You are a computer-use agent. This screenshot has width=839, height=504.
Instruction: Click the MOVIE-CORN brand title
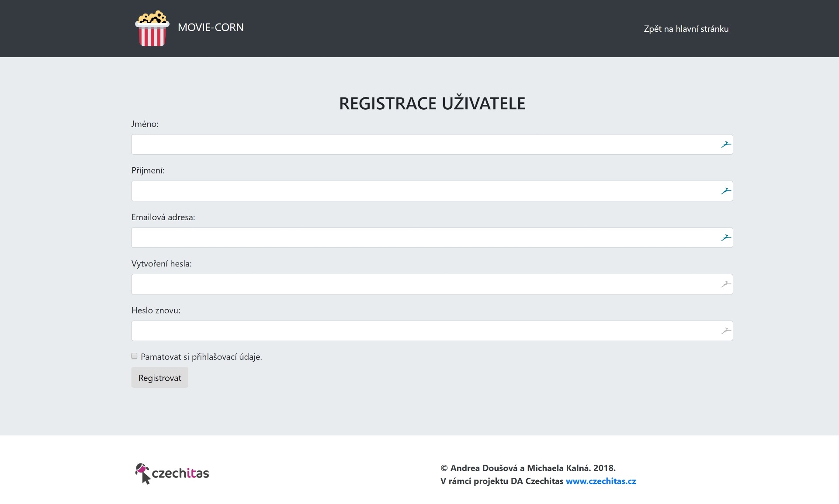click(211, 28)
